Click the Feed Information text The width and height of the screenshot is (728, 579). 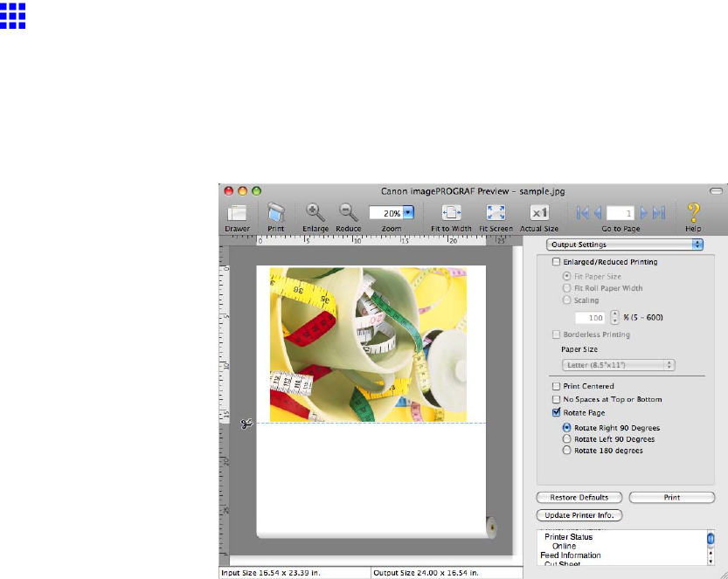570,555
